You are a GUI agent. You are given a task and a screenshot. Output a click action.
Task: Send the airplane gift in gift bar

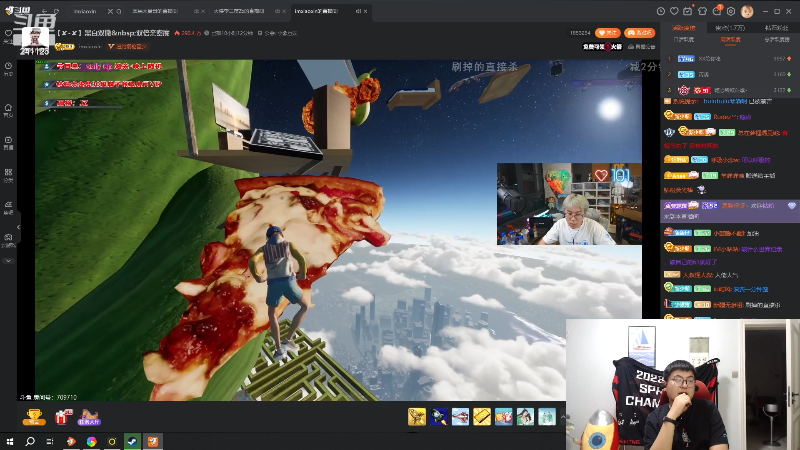[x=460, y=417]
